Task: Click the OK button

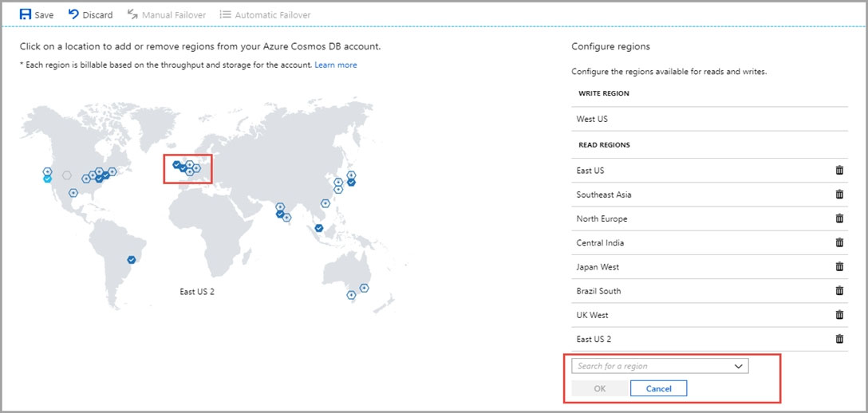Action: tap(599, 388)
